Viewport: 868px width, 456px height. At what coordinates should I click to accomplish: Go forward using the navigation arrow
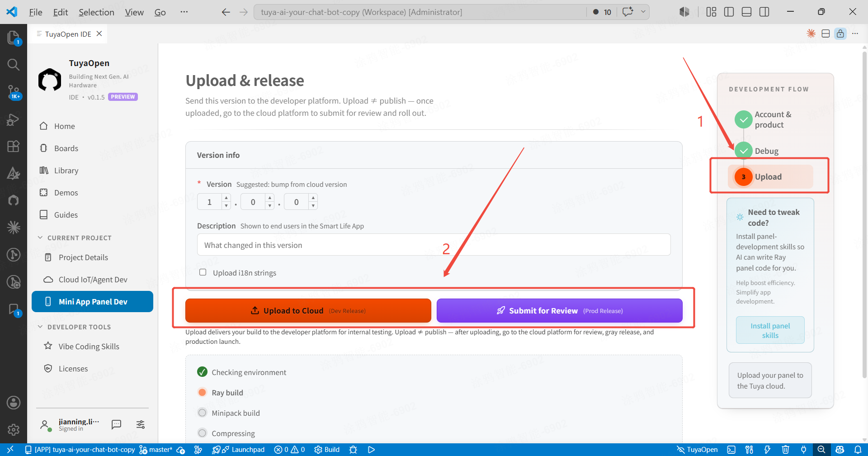click(244, 12)
